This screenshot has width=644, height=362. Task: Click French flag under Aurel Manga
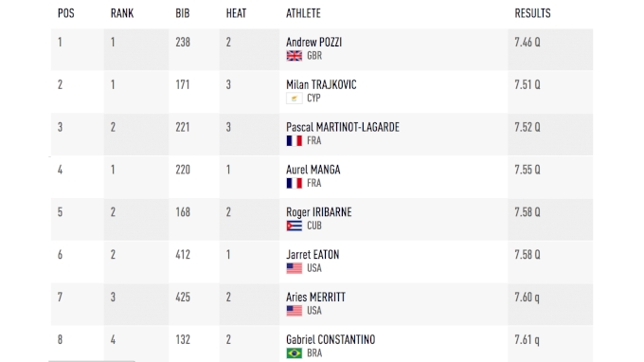pyautogui.click(x=295, y=183)
